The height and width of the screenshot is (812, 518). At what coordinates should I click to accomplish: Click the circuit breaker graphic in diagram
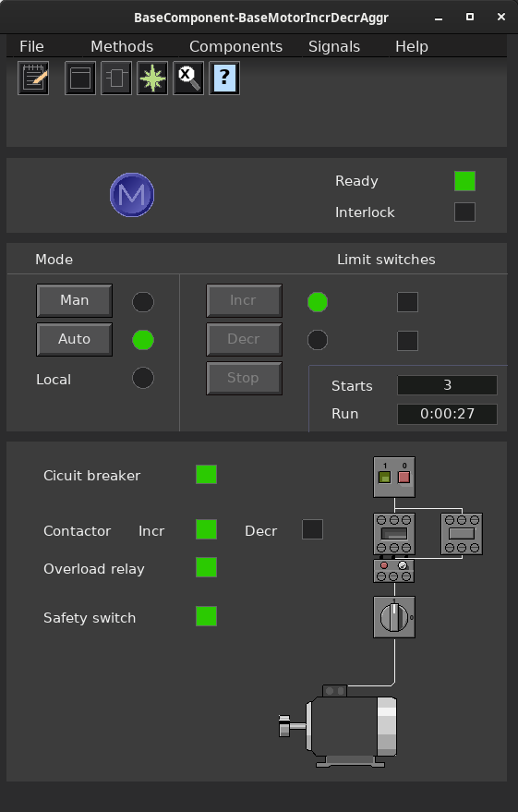394,477
